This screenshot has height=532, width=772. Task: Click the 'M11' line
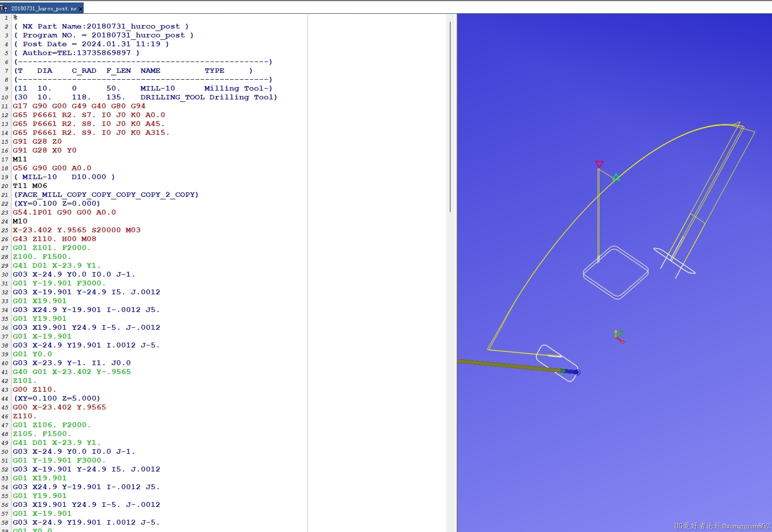[20, 159]
